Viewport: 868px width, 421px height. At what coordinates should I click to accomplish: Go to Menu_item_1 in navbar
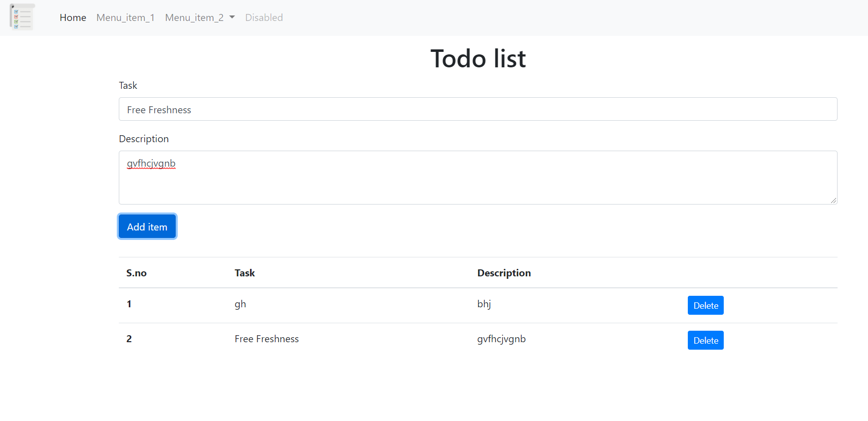tap(125, 17)
